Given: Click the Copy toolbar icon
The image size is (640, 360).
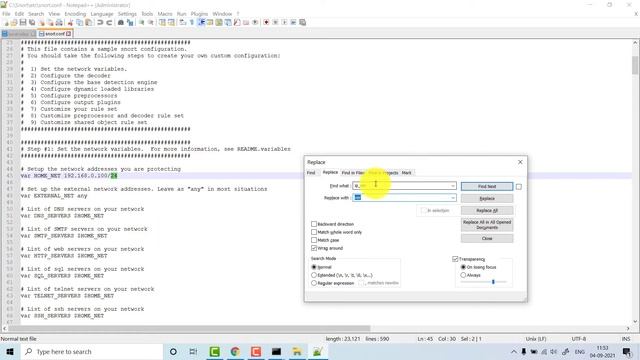Looking at the screenshot, I should [80, 22].
